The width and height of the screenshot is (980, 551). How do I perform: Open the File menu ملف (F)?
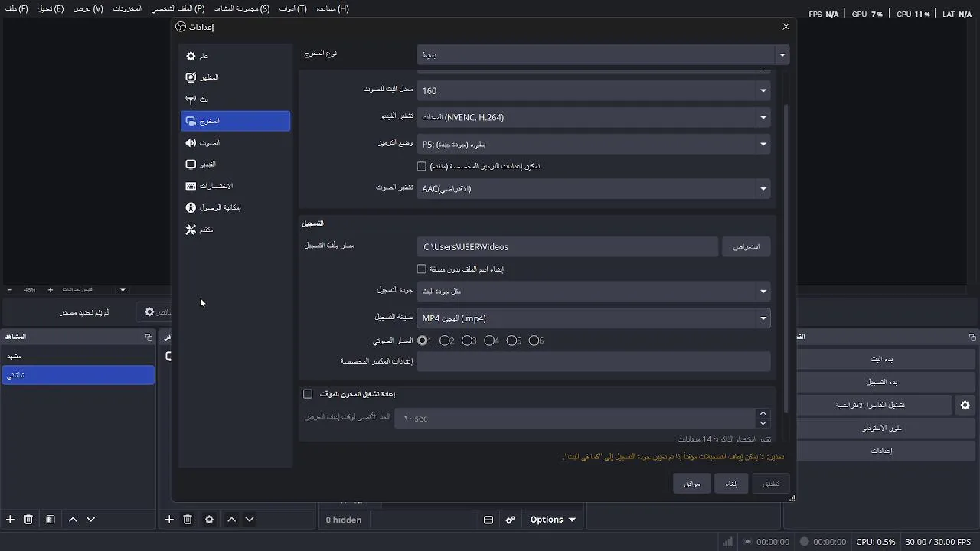[x=15, y=8]
